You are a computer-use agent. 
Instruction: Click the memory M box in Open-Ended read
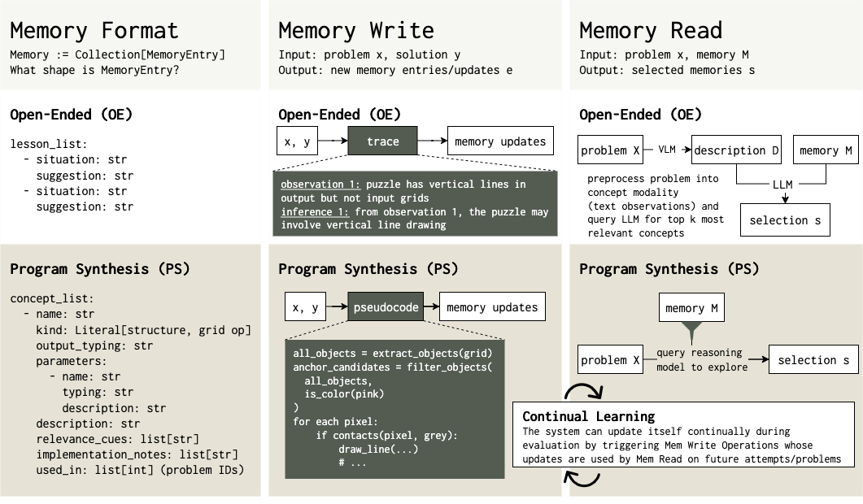click(826, 150)
